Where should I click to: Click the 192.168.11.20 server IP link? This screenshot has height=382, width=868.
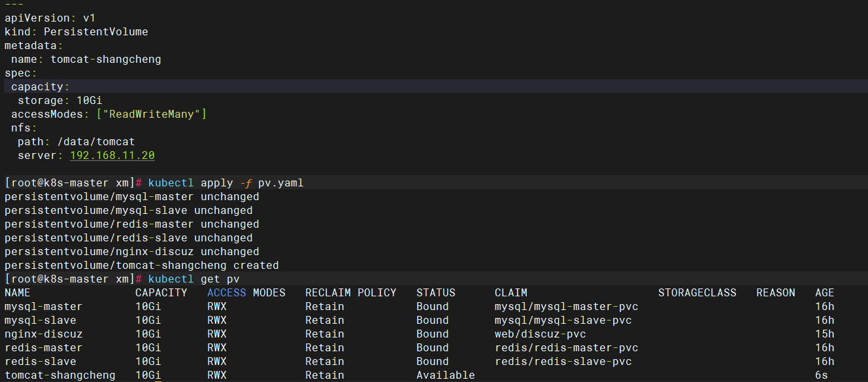[x=112, y=156]
